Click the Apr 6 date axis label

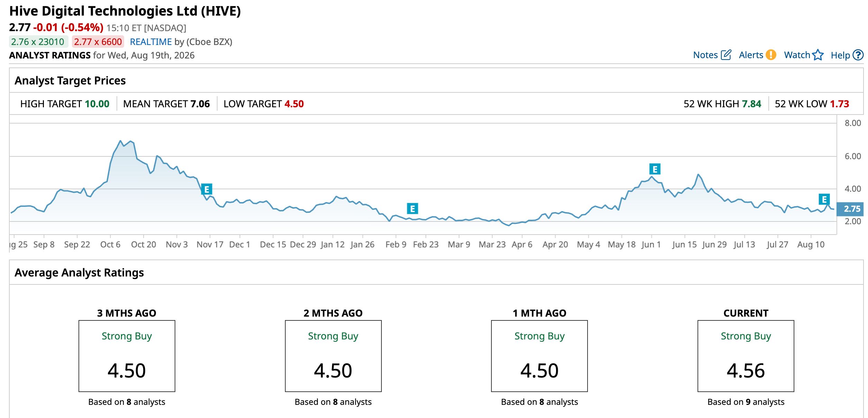tap(522, 245)
